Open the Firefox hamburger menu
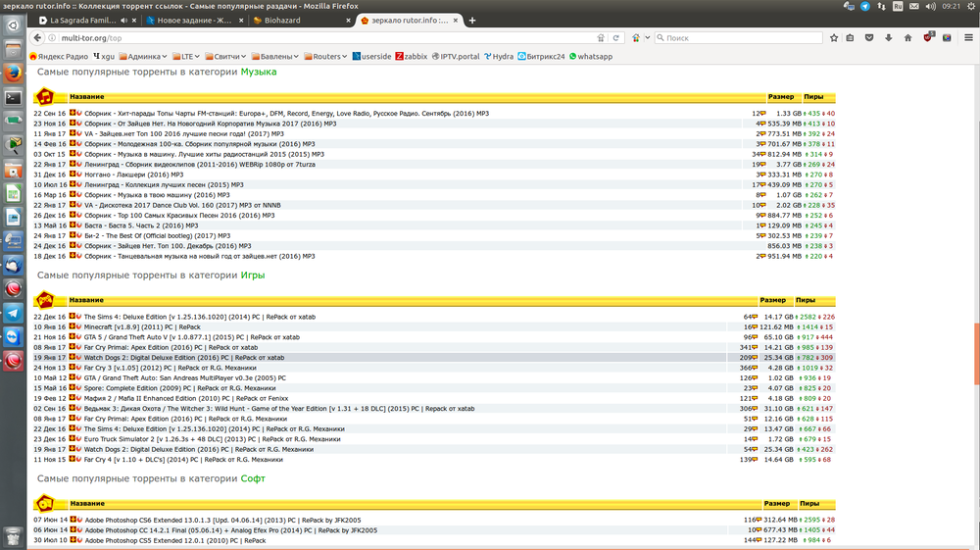 coord(968,38)
